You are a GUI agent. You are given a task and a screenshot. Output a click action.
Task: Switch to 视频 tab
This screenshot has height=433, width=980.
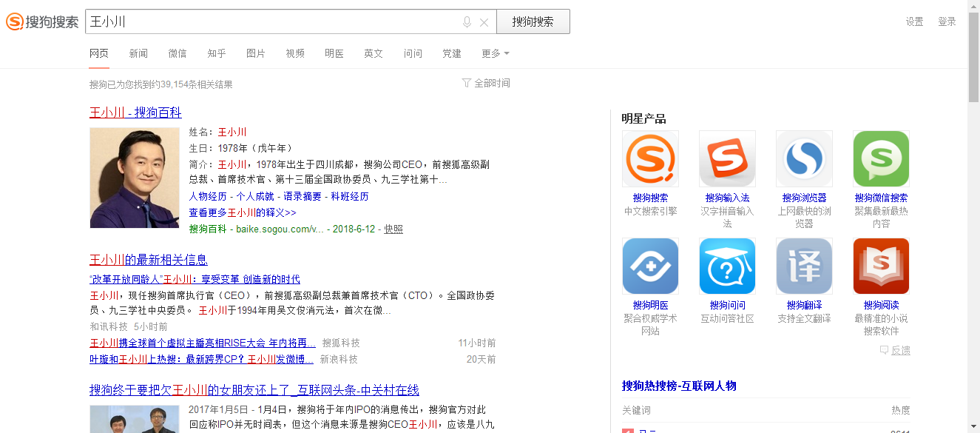coord(295,53)
